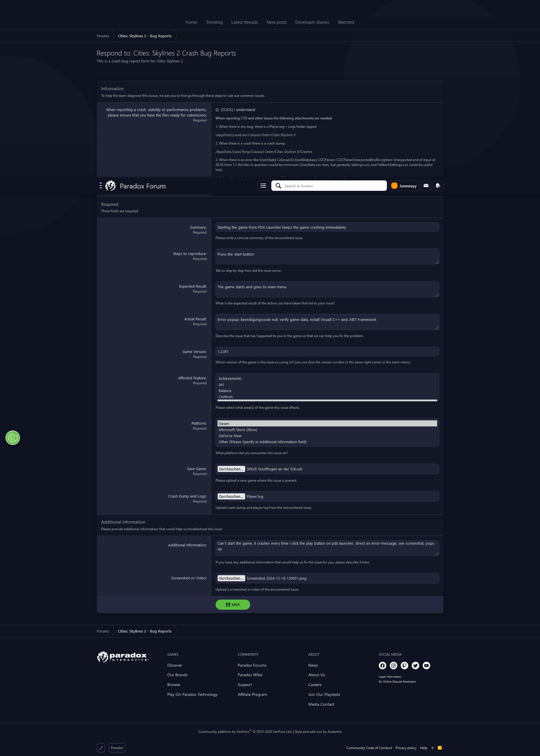Open the Paradox style chooser
This screenshot has width=540, height=756.
click(x=117, y=748)
